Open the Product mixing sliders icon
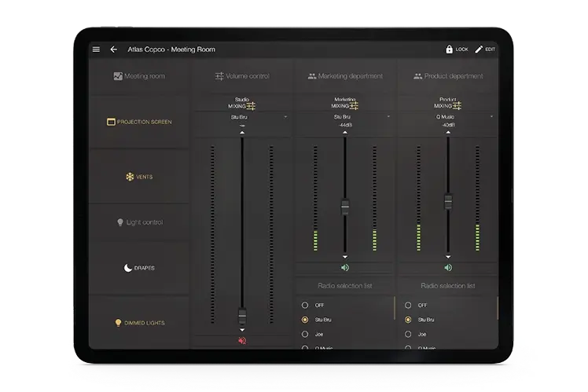 pos(457,106)
